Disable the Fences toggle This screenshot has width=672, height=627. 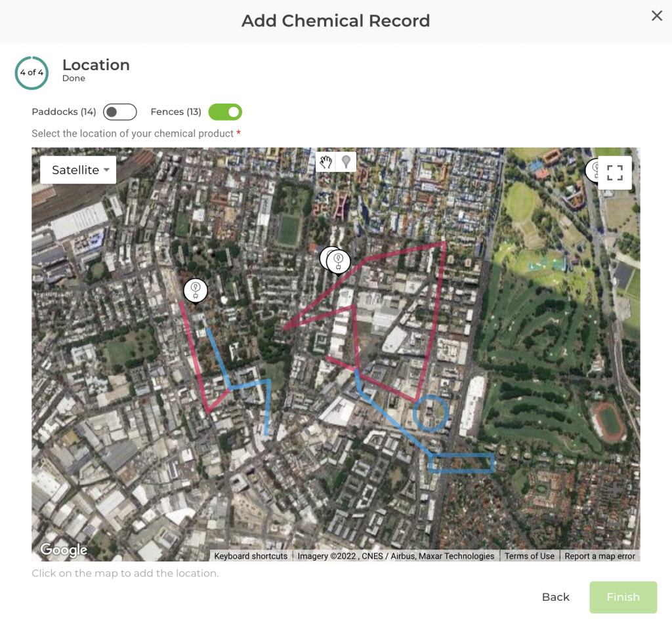tap(225, 112)
